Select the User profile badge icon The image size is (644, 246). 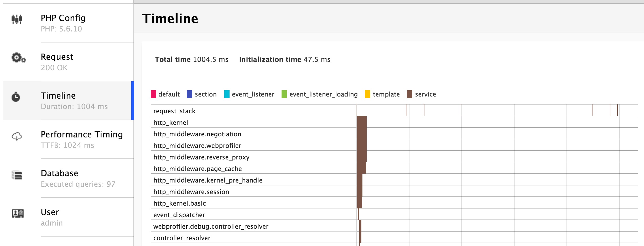(17, 213)
